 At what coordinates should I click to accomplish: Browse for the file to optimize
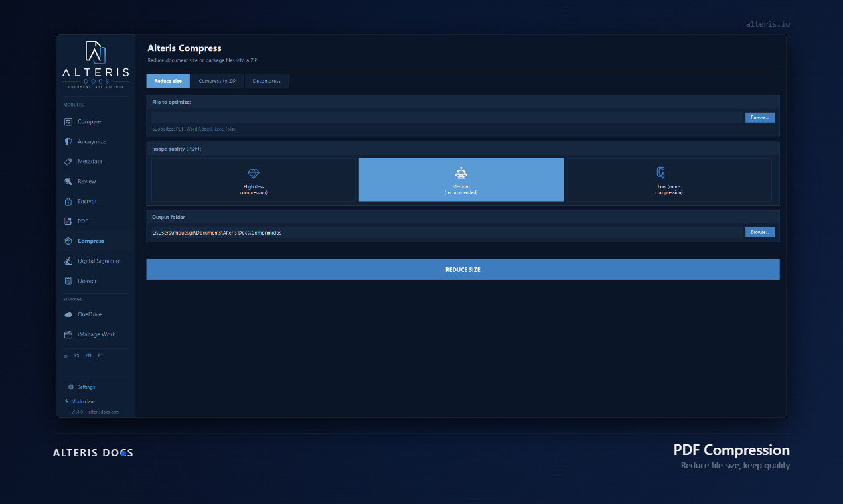[760, 117]
